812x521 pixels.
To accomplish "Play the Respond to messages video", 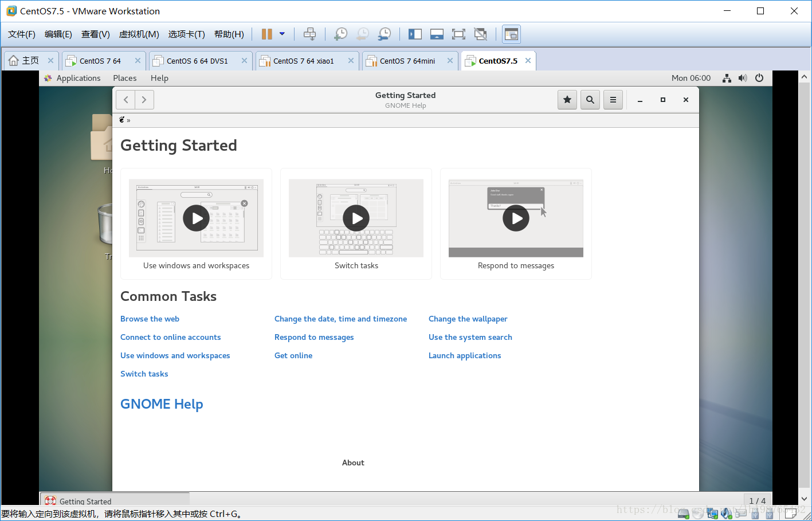I will tap(516, 218).
